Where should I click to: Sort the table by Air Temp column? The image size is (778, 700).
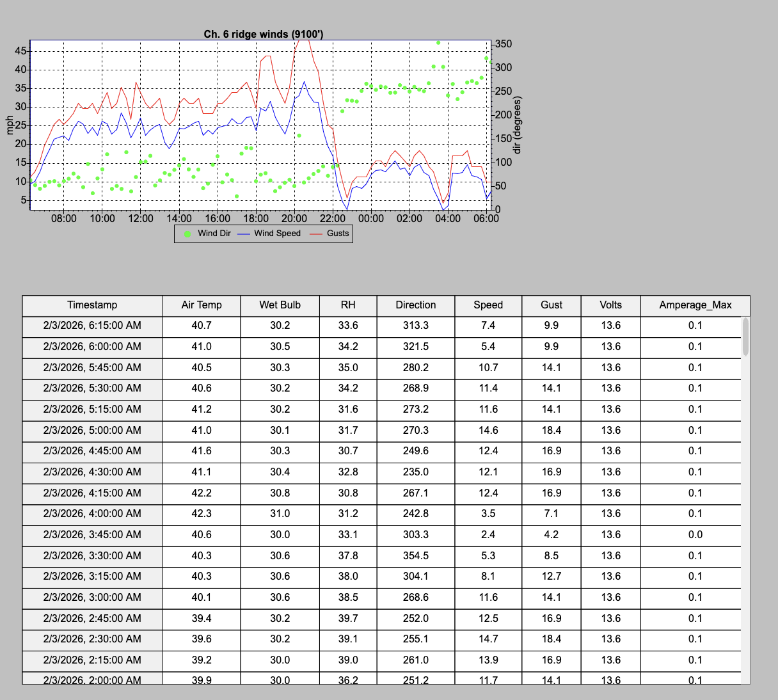pos(202,305)
